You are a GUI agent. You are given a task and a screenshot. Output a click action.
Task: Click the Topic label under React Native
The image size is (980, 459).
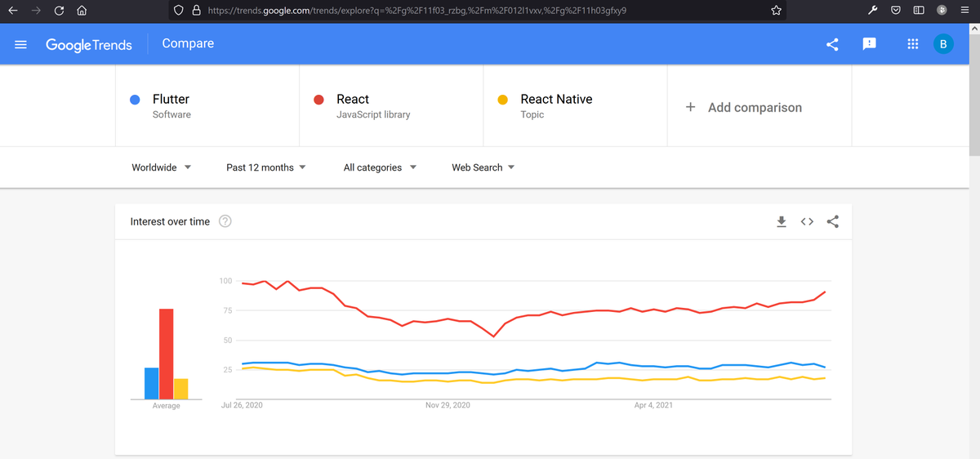(x=532, y=114)
